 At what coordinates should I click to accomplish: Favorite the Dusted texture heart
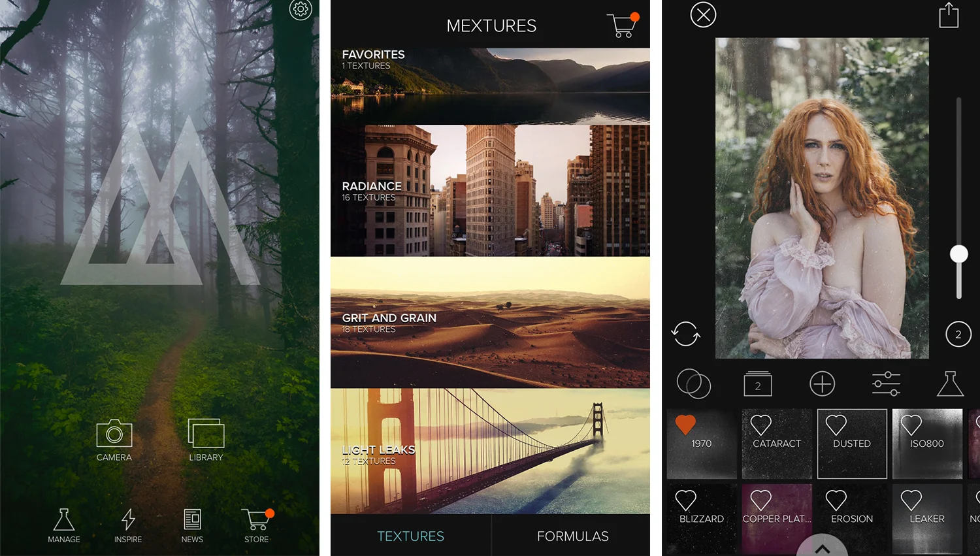coord(836,425)
